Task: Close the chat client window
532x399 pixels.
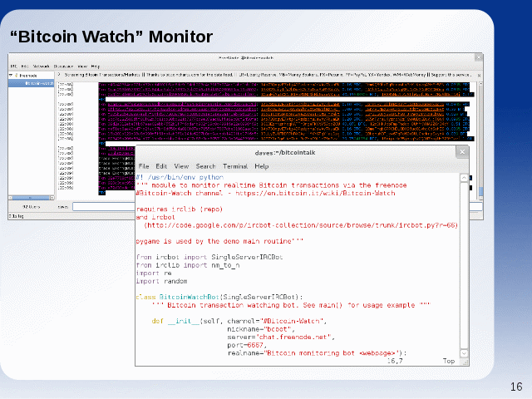Action: tap(479, 57)
